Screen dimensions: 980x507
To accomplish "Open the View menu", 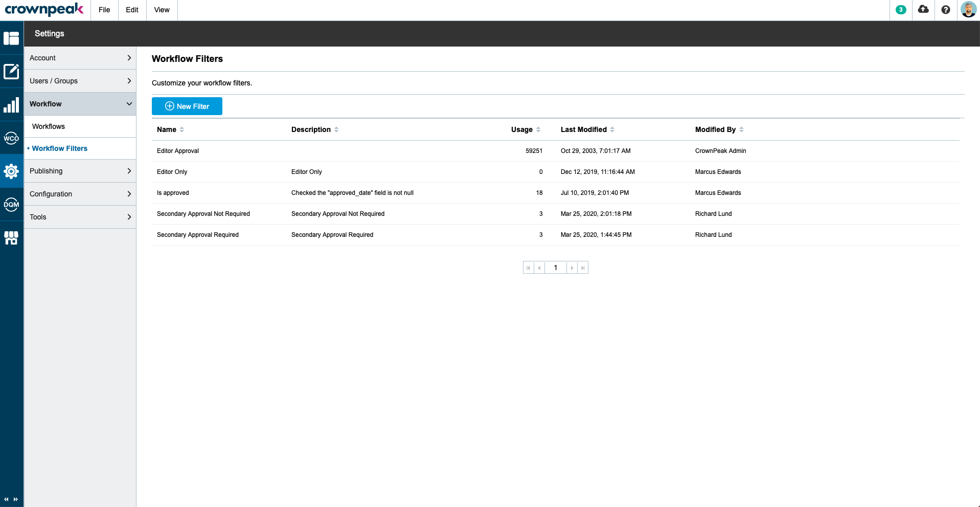I will click(162, 10).
